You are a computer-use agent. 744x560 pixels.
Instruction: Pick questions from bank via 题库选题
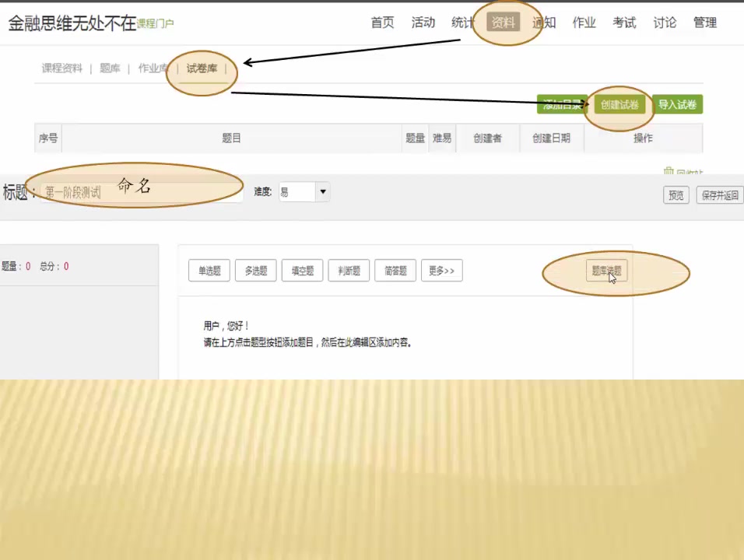tap(605, 271)
